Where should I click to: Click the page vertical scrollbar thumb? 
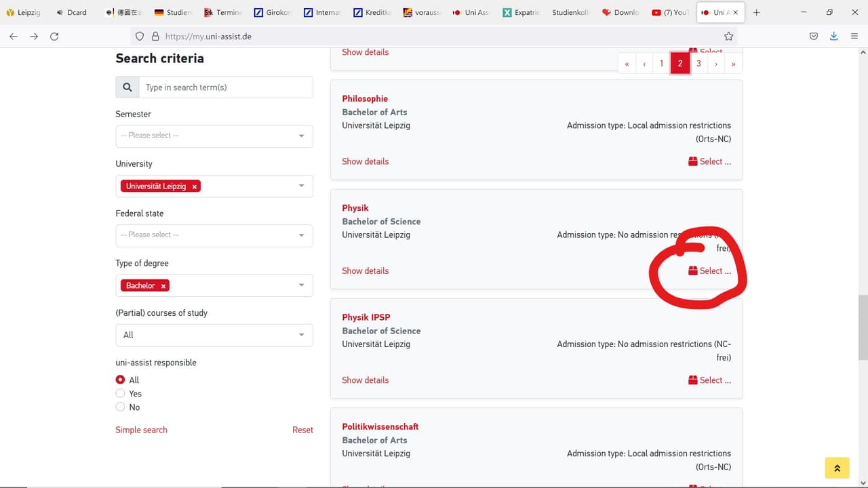(862, 329)
